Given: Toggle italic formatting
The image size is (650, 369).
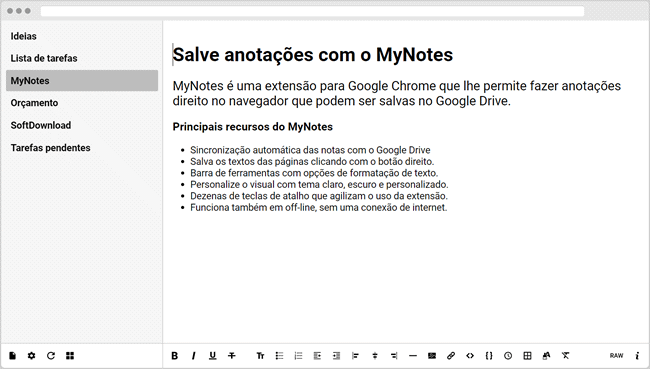Looking at the screenshot, I should (x=193, y=356).
